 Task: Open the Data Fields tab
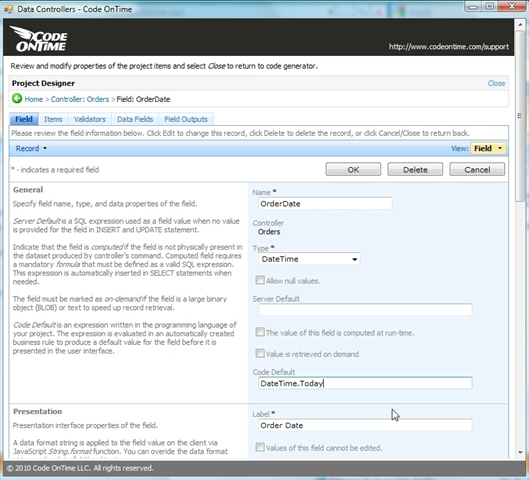(x=135, y=119)
